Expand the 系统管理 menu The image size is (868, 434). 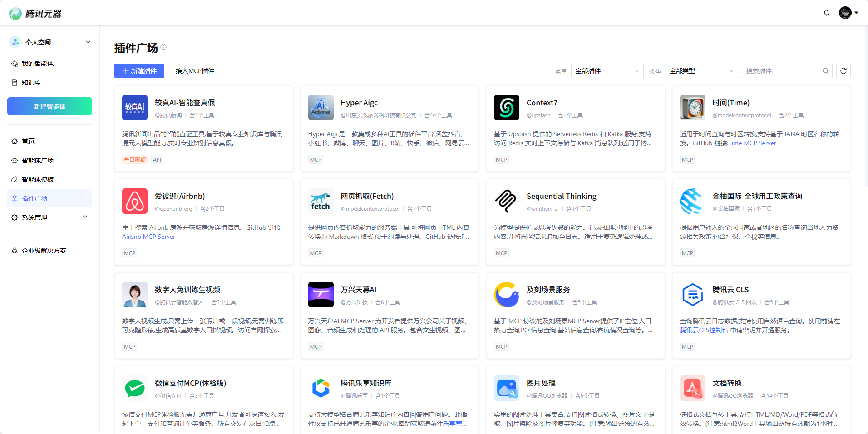50,217
